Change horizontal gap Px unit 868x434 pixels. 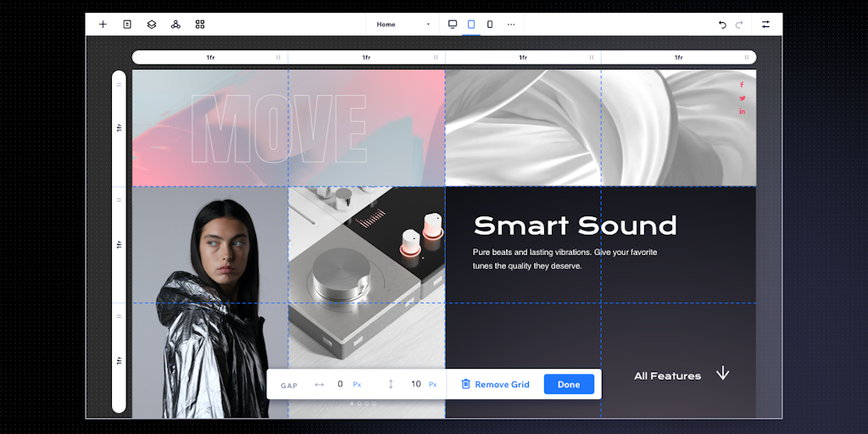(357, 385)
